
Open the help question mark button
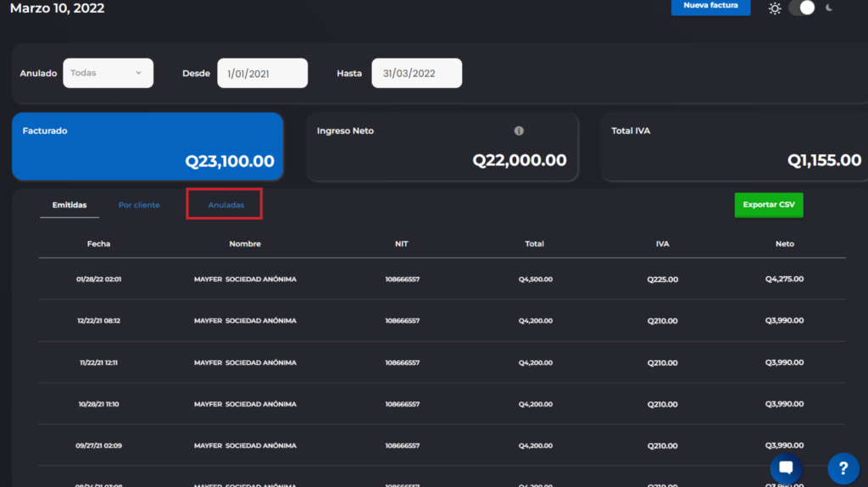click(843, 468)
